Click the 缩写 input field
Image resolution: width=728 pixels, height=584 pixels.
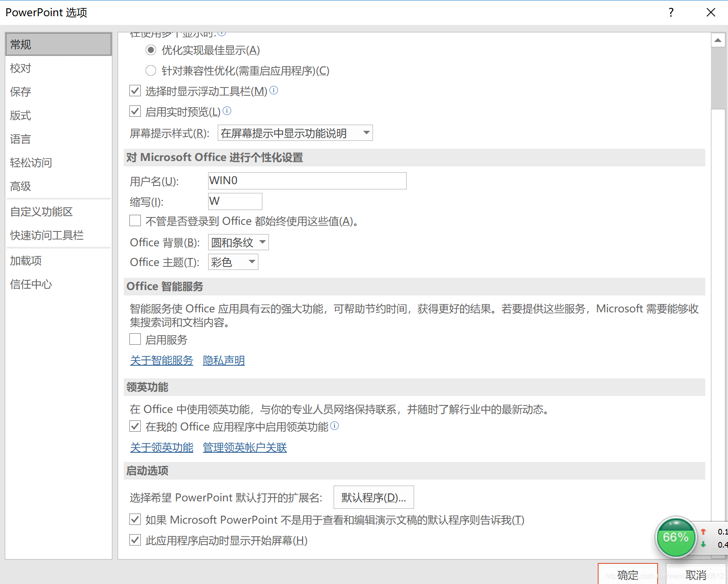click(235, 201)
